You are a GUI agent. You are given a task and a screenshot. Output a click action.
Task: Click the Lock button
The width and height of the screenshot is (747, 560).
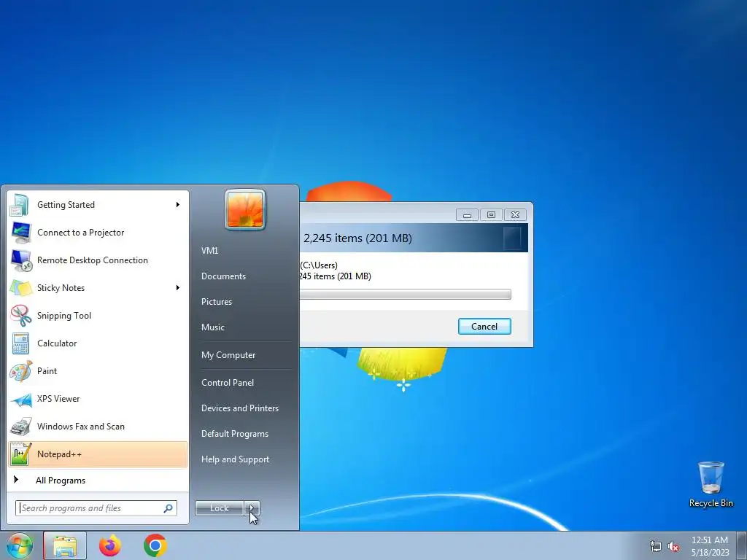(x=220, y=508)
